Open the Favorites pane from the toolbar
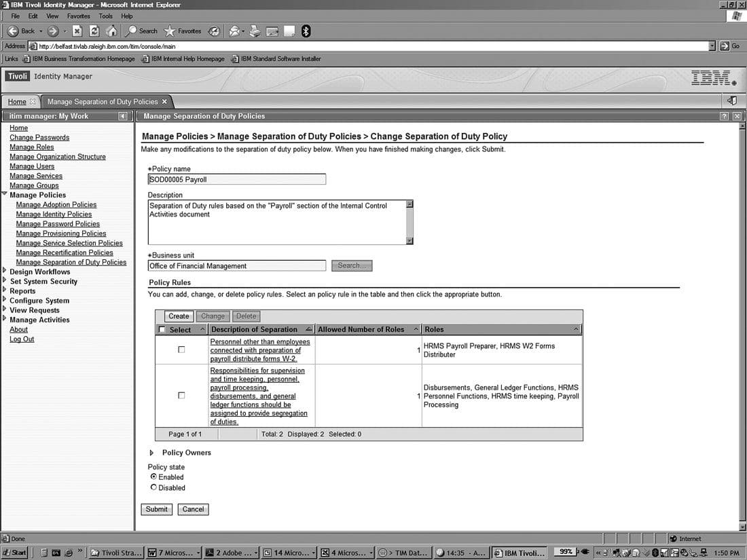This screenshot has width=747, height=560. [x=183, y=31]
